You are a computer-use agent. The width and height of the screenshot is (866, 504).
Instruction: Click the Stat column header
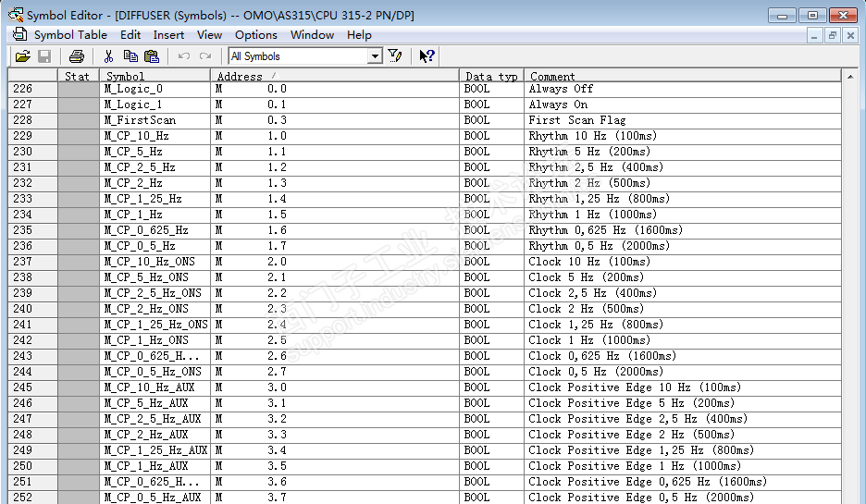click(x=79, y=76)
